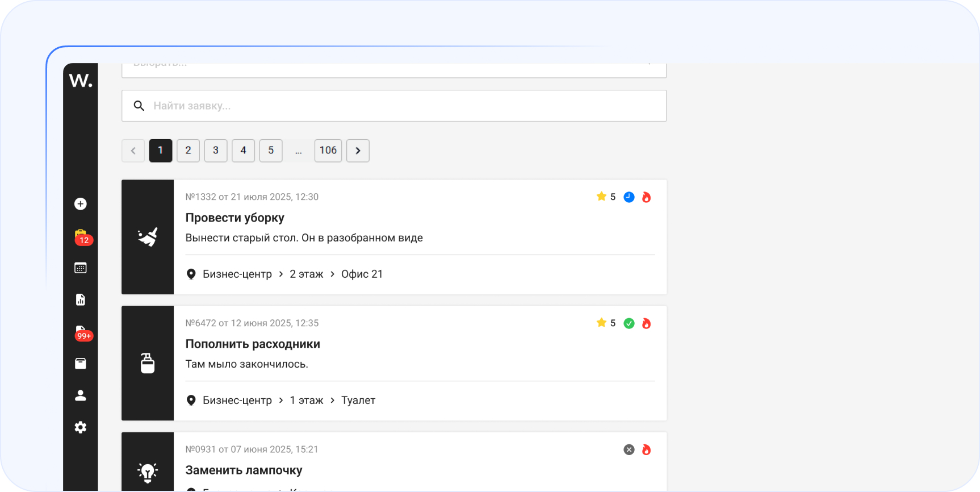The image size is (980, 492).
Task: Go to page 2 of requests
Action: point(188,151)
